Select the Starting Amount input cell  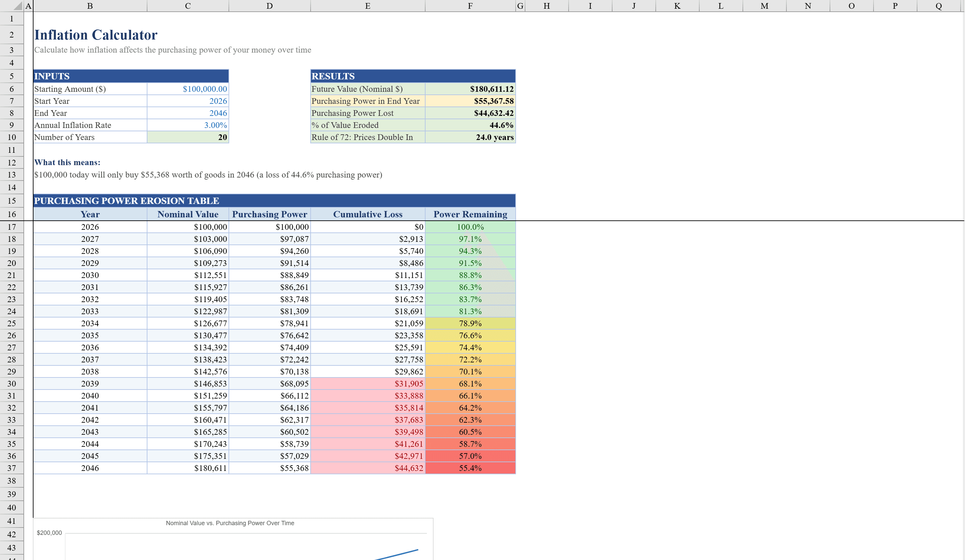[x=187, y=89]
